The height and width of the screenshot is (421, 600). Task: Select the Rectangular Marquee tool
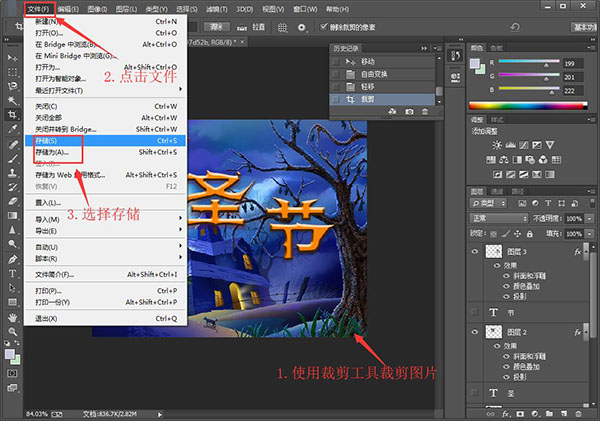(x=12, y=72)
